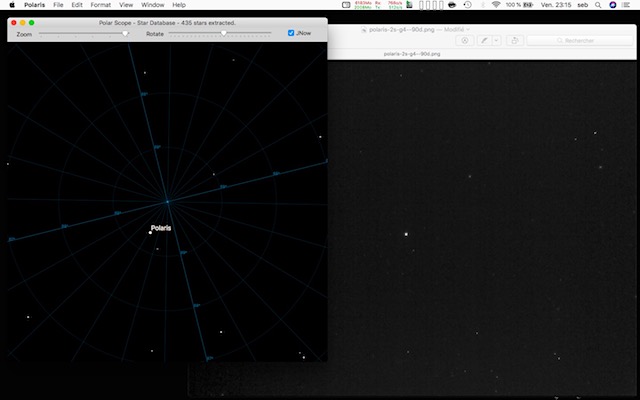Open the Format menu
640x400 pixels.
coord(100,5)
